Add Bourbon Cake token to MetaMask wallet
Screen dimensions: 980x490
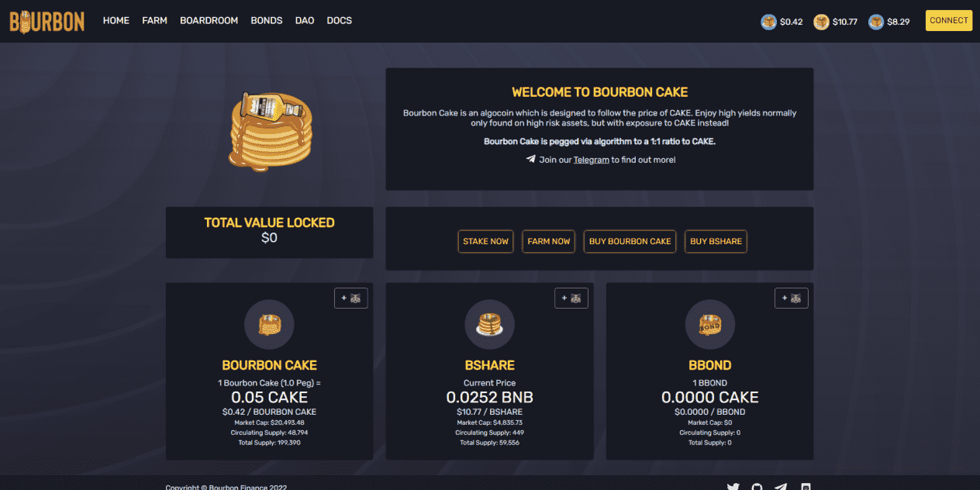point(351,298)
